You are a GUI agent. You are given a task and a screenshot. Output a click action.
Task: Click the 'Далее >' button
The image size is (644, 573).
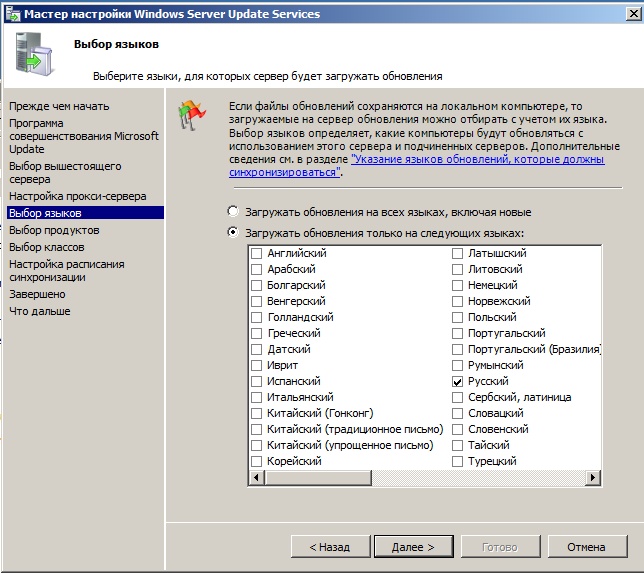[x=414, y=547]
